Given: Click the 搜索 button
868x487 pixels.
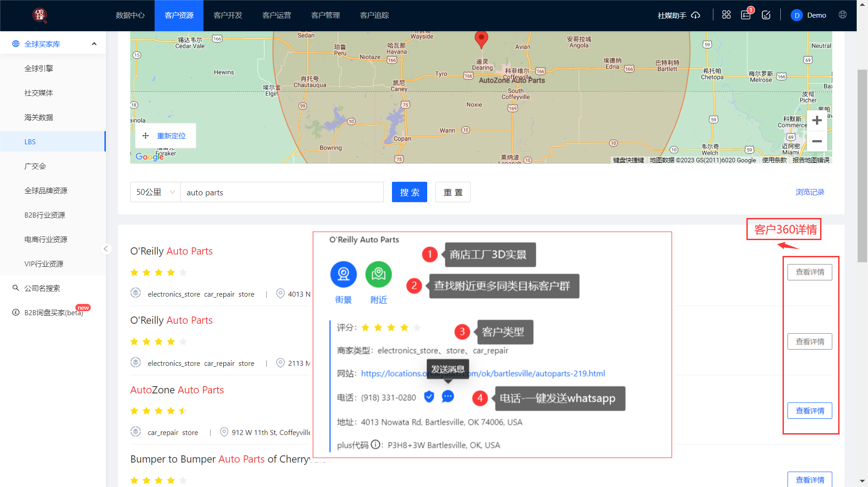Looking at the screenshot, I should [410, 192].
